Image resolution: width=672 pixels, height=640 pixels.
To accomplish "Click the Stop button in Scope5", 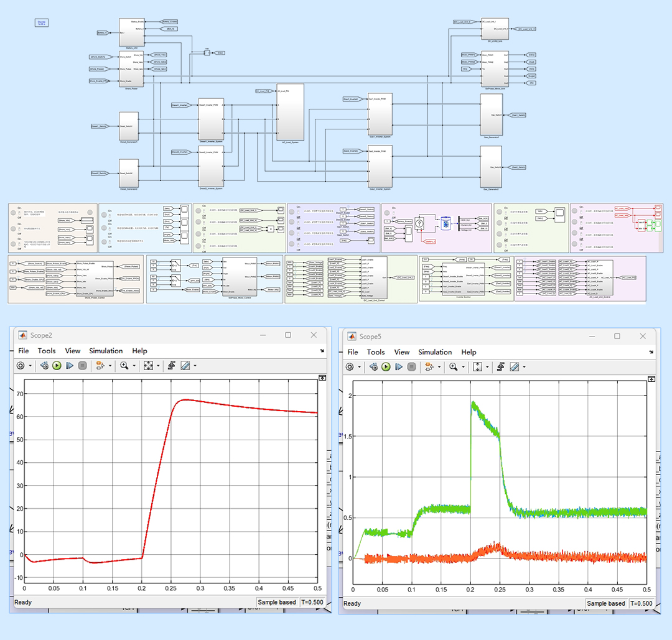I will (412, 367).
